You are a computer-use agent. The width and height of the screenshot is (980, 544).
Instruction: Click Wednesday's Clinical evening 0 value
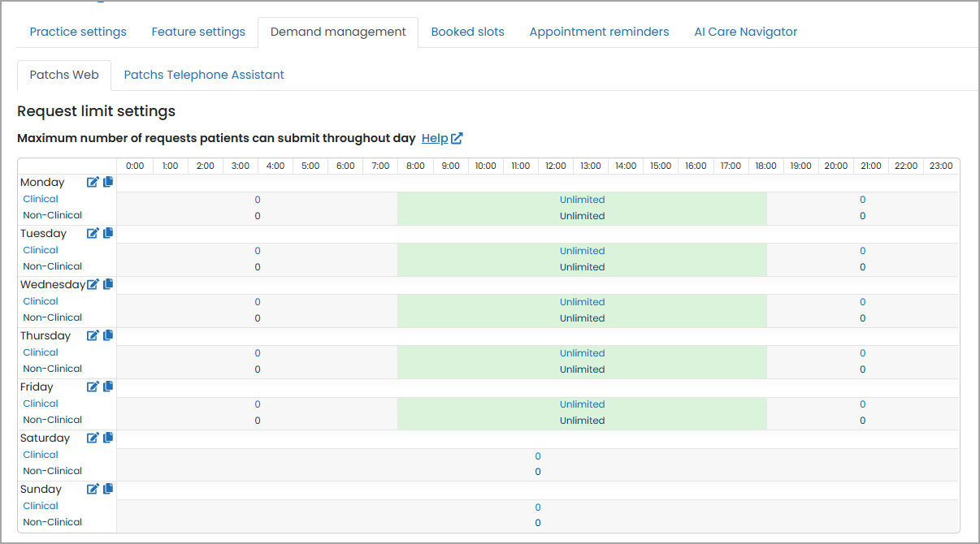pos(862,302)
